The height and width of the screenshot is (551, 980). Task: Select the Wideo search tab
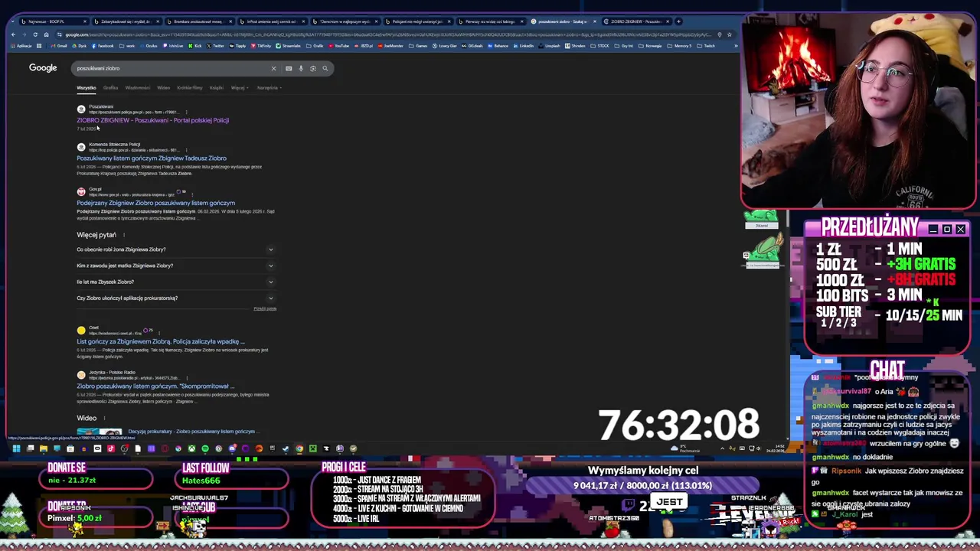click(x=163, y=88)
